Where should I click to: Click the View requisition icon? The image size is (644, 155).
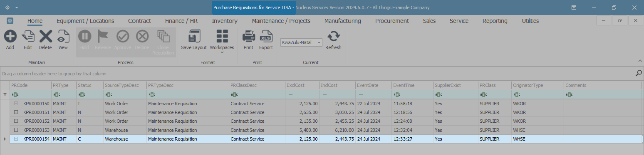point(63,36)
